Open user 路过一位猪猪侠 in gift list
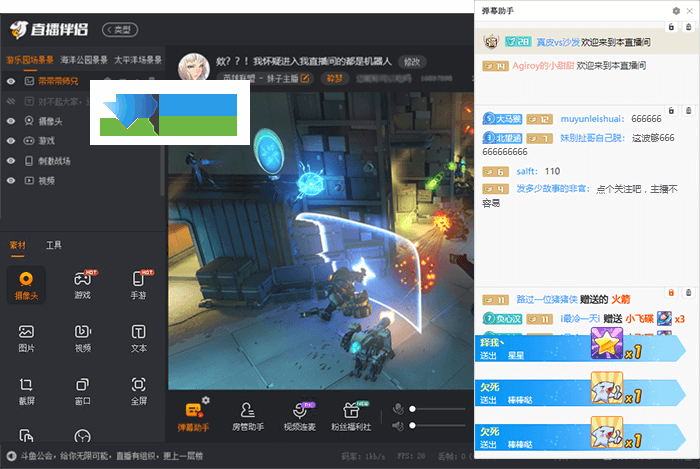Image resolution: width=700 pixels, height=469 pixels. [x=547, y=299]
